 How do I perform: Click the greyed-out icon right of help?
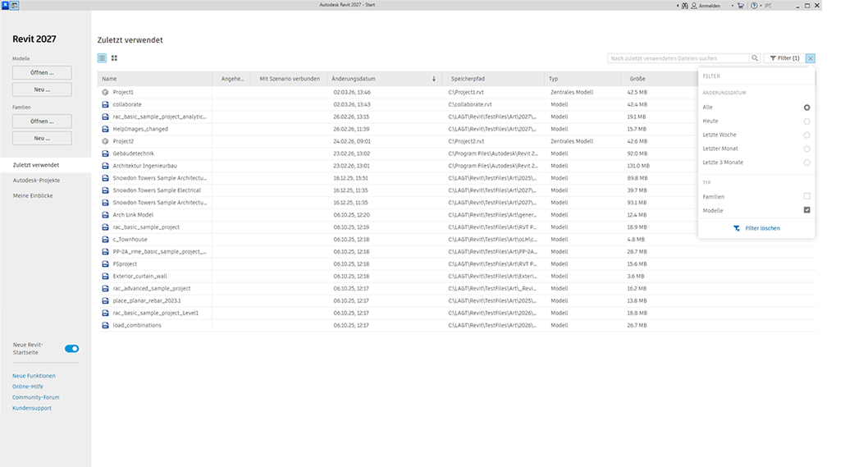[x=768, y=6]
